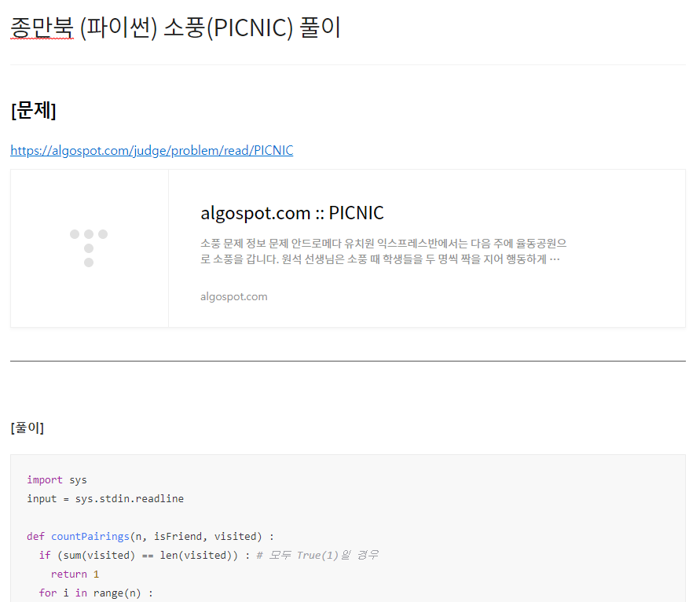Image resolution: width=700 pixels, height=602 pixels.
Task: Click the card description starting '소풍 문제 정보'
Action: tap(383, 251)
